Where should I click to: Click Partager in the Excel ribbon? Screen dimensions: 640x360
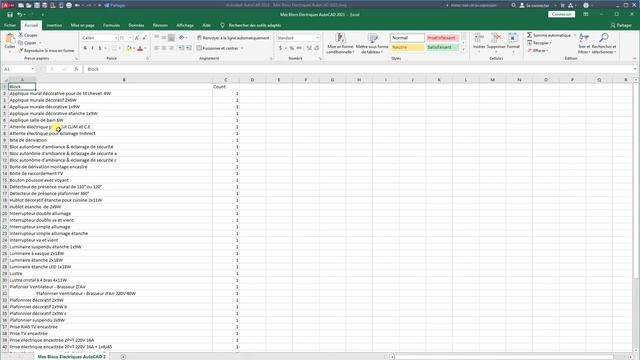click(621, 25)
